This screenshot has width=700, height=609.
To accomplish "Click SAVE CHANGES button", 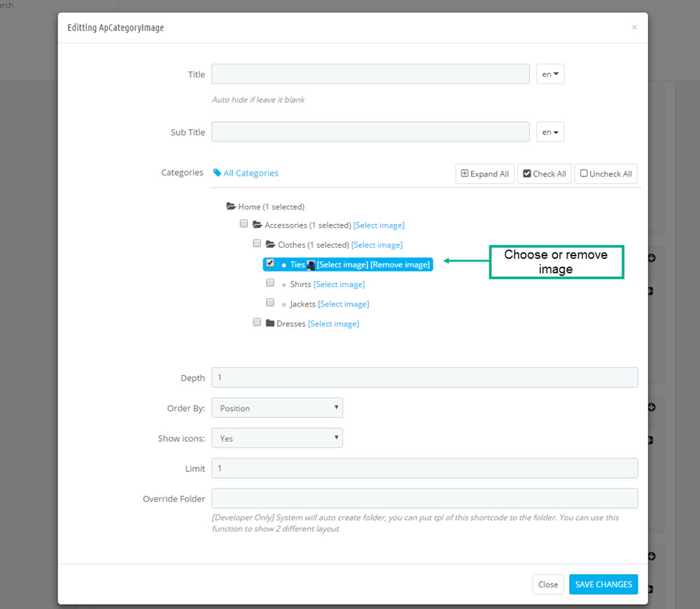I will pyautogui.click(x=603, y=584).
